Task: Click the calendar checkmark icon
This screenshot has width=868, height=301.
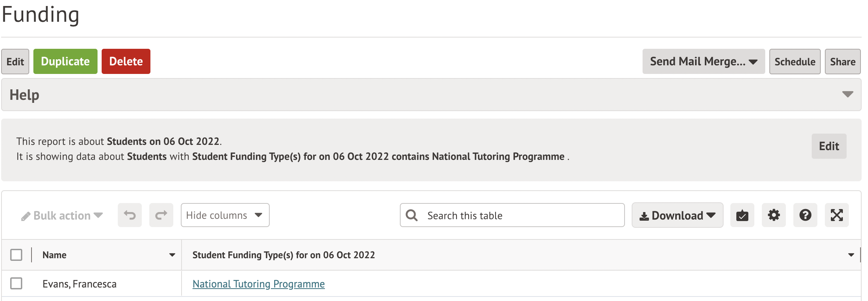Action: coord(742,215)
